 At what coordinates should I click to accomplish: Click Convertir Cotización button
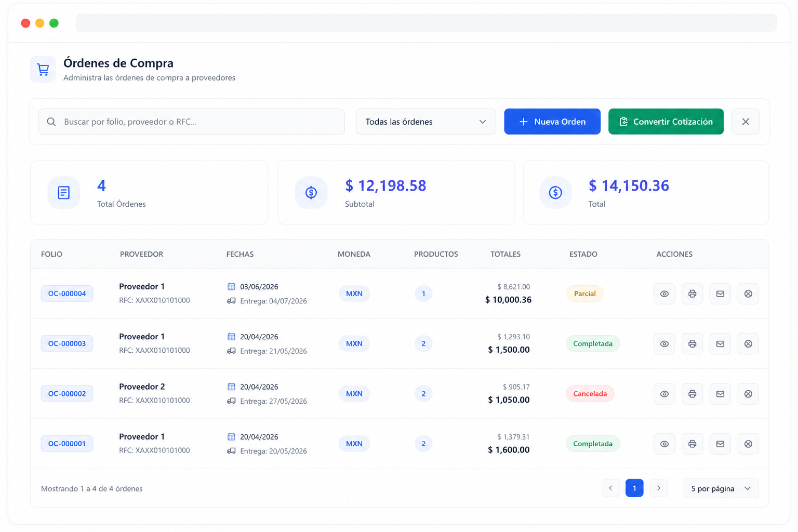pos(666,122)
